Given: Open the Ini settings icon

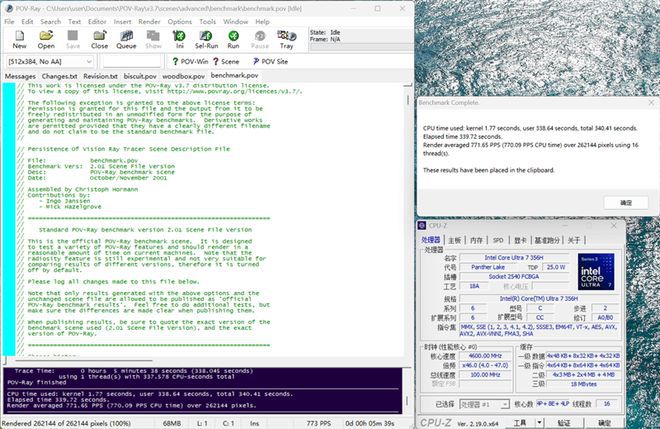Looking at the screenshot, I should tap(179, 40).
